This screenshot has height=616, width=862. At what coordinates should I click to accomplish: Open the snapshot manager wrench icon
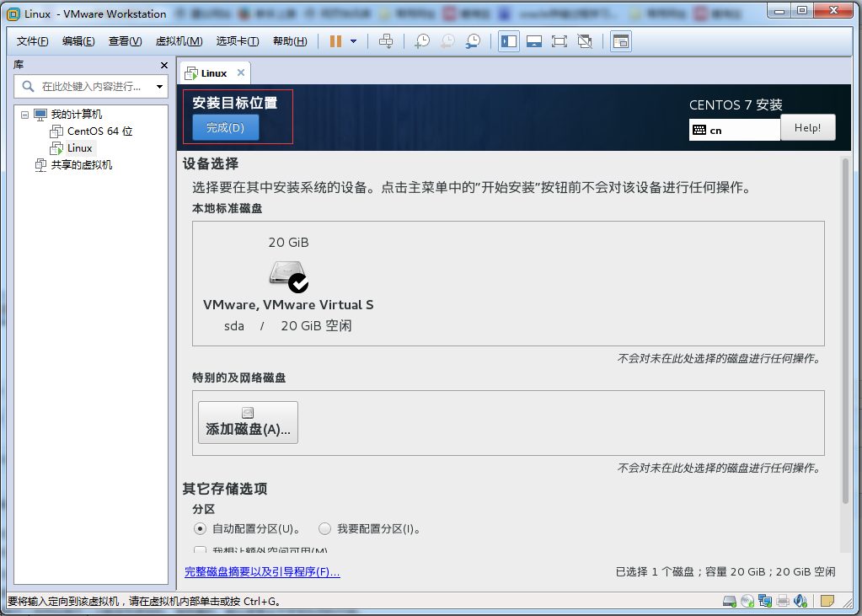pyautogui.click(x=473, y=41)
